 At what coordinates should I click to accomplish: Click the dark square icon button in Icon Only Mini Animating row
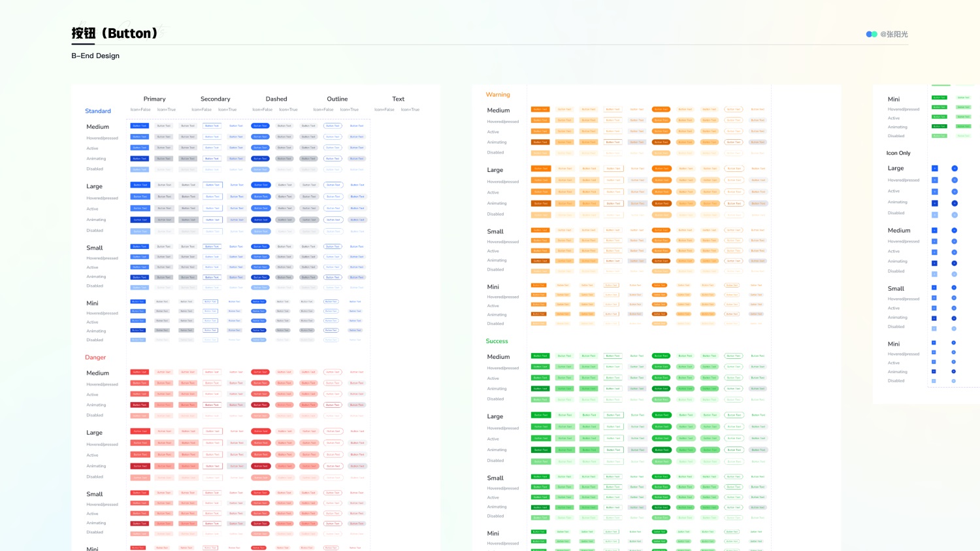[934, 371]
